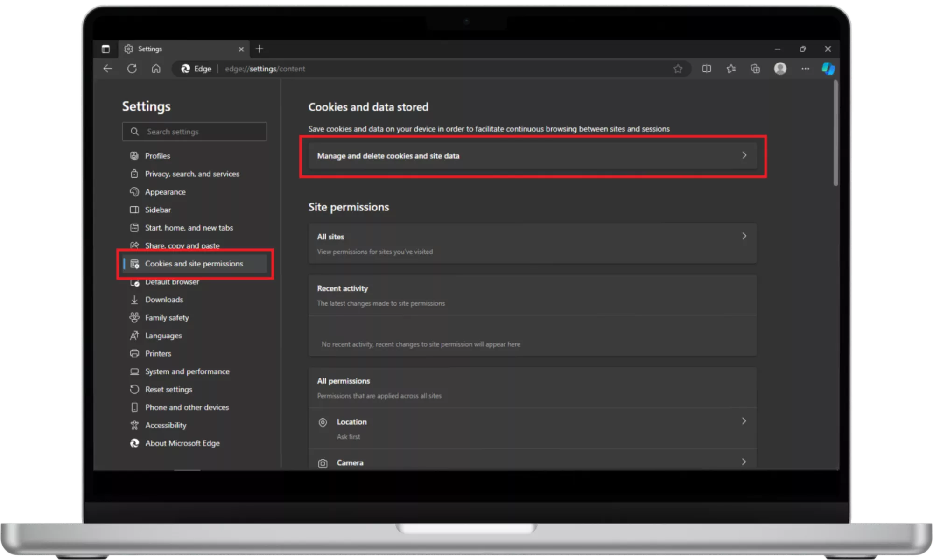Go to System and performance settings
This screenshot has height=560, width=933.
tap(187, 371)
